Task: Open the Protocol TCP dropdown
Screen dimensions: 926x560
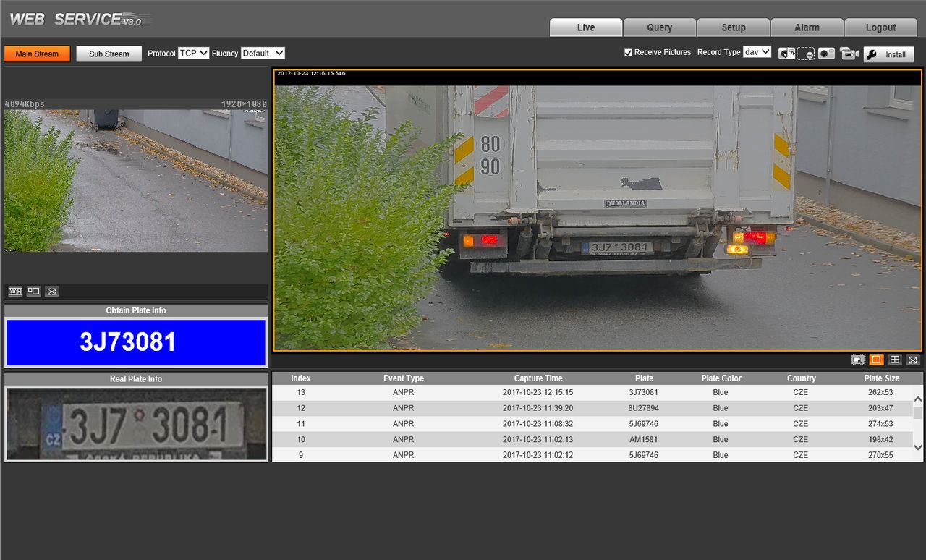Action: (x=194, y=54)
